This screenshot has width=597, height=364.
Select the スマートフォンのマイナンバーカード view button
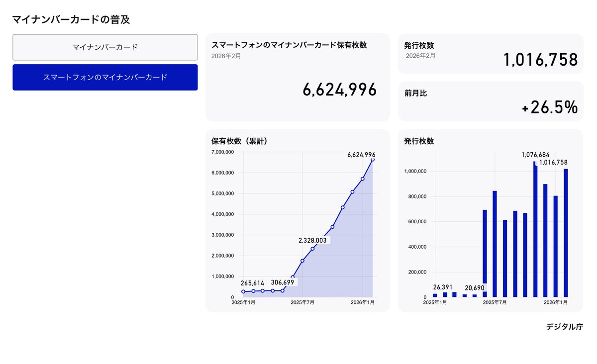105,77
